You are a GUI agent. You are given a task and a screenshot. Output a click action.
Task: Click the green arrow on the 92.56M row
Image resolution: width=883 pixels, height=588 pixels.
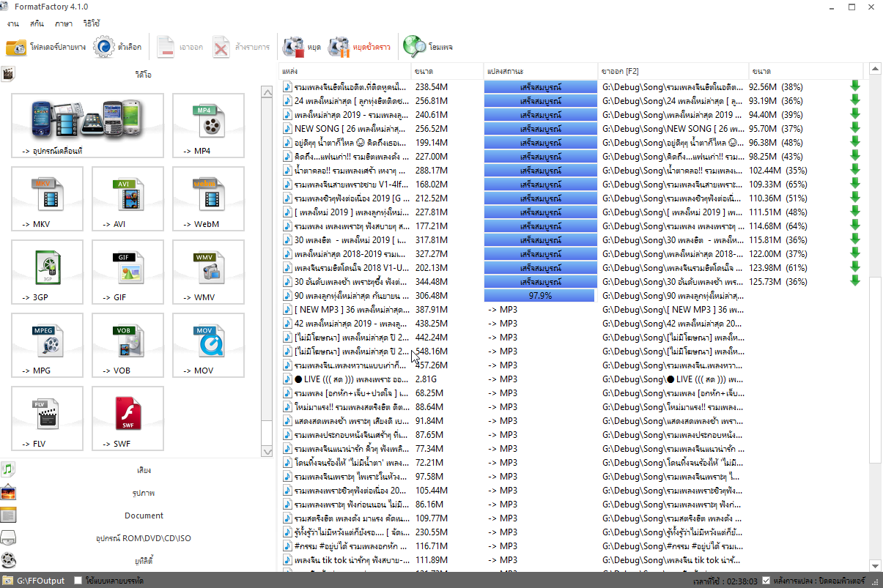tap(854, 86)
